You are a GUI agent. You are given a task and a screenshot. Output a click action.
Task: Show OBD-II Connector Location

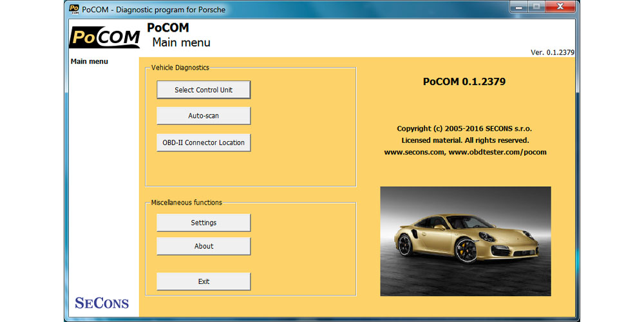click(204, 142)
